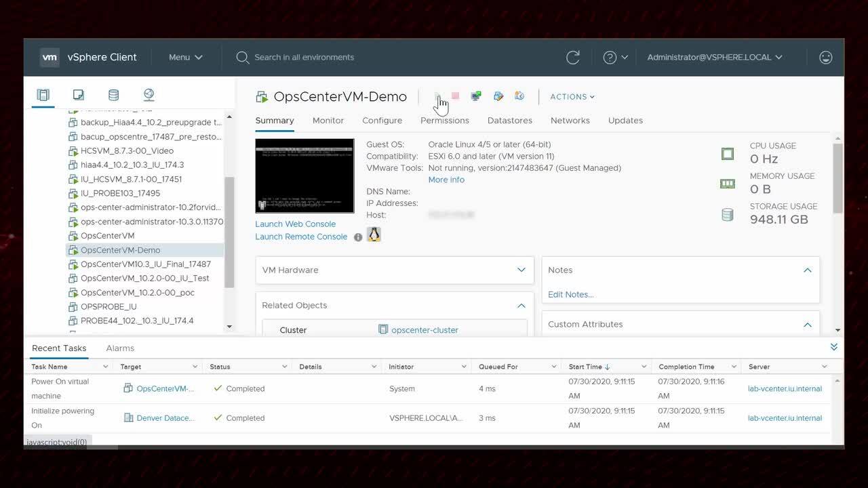Open the Configure tab

[x=382, y=121]
